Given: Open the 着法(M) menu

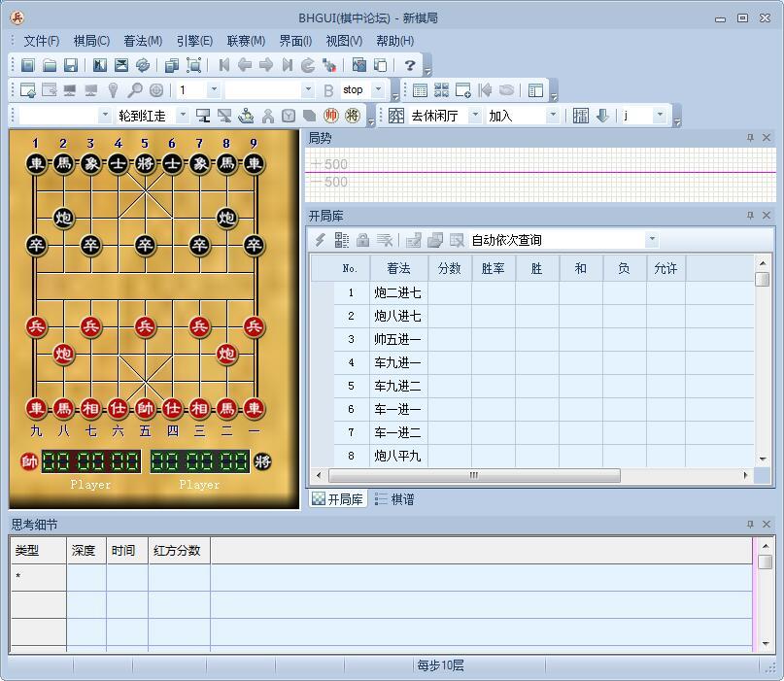Looking at the screenshot, I should (143, 41).
